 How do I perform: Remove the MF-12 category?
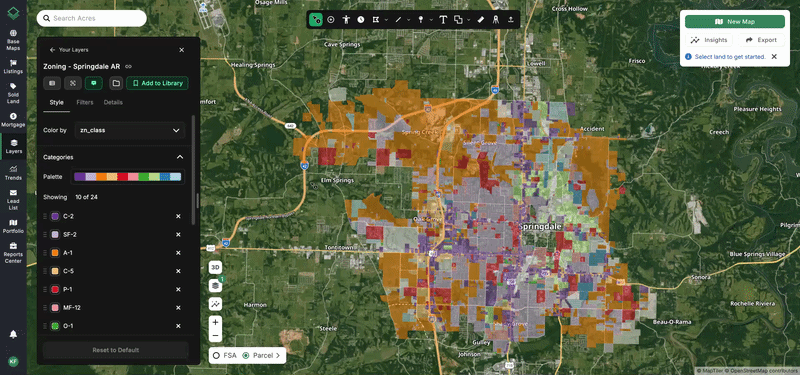tap(178, 308)
